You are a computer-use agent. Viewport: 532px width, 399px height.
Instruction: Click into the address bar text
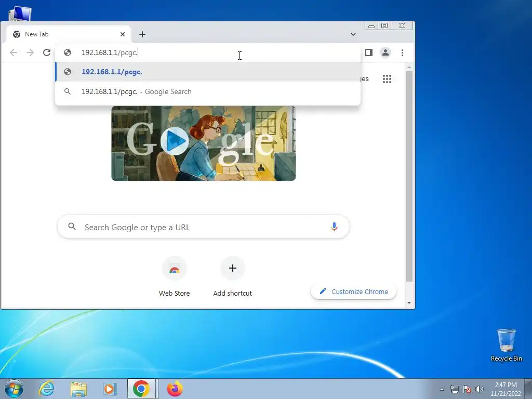pyautogui.click(x=109, y=52)
